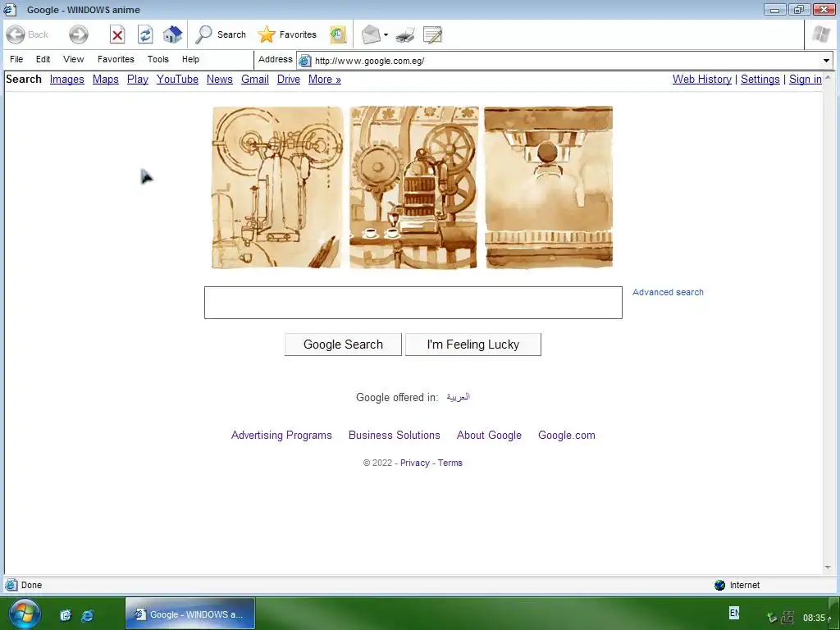
Task: Open Google Settings link
Action: 760,80
